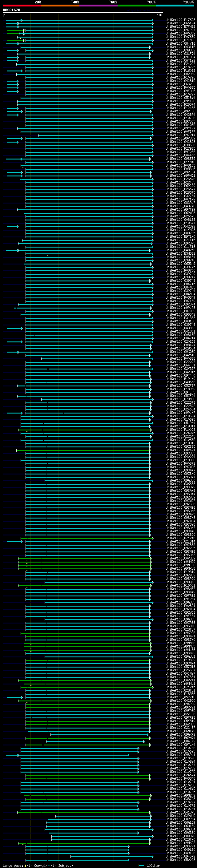
Task: Click the UniRef100_P17673 label
Action: [180, 20]
